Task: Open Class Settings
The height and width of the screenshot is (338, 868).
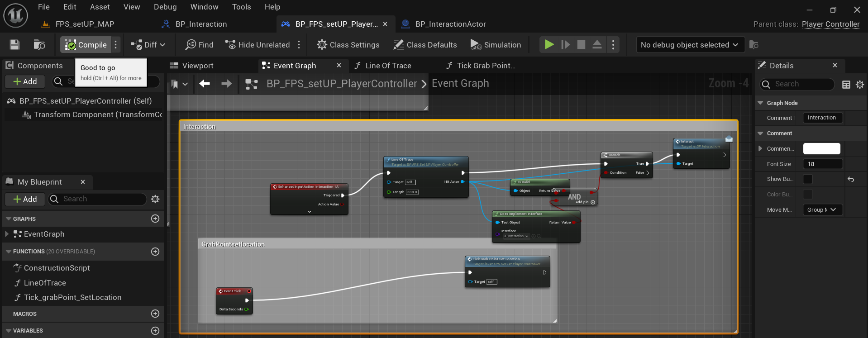Action: (348, 45)
